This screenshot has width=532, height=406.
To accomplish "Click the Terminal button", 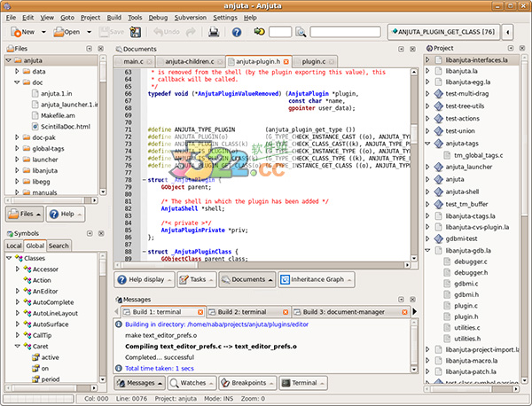I will pyautogui.click(x=303, y=383).
